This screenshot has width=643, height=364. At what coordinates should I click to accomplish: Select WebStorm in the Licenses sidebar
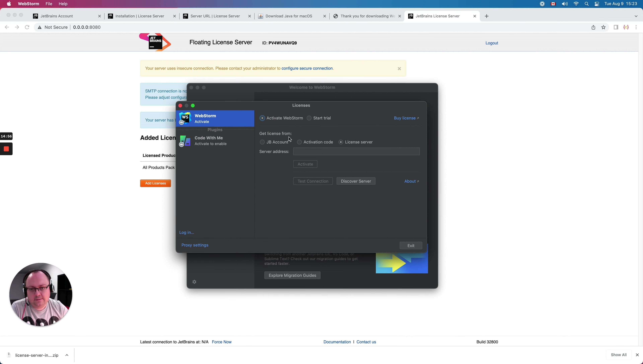215,118
